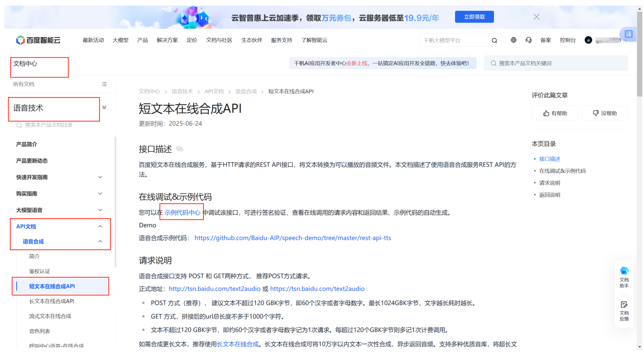Click the translate floating icon
The image size is (644, 360).
628,34
